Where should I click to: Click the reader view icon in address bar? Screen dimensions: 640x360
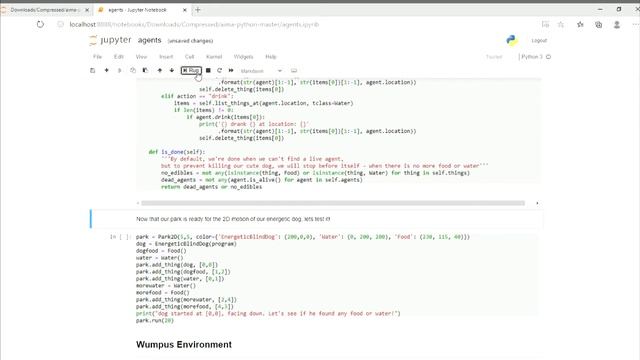(x=545, y=24)
